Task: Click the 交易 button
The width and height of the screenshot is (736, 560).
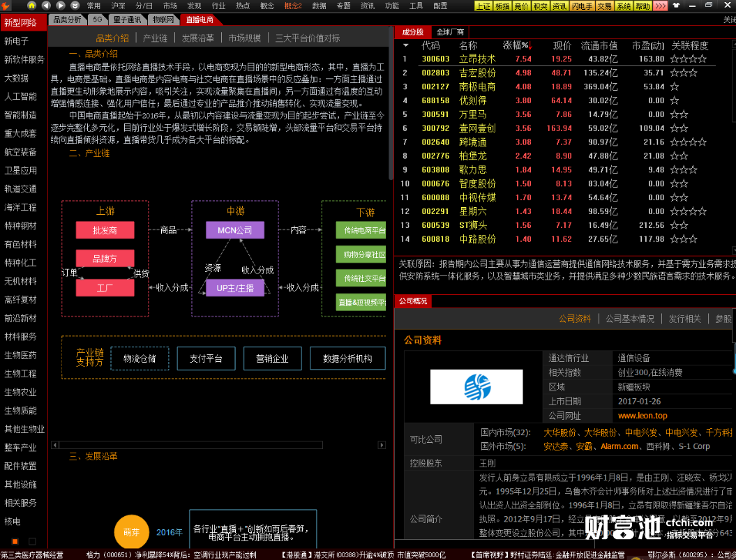Action: (x=605, y=6)
